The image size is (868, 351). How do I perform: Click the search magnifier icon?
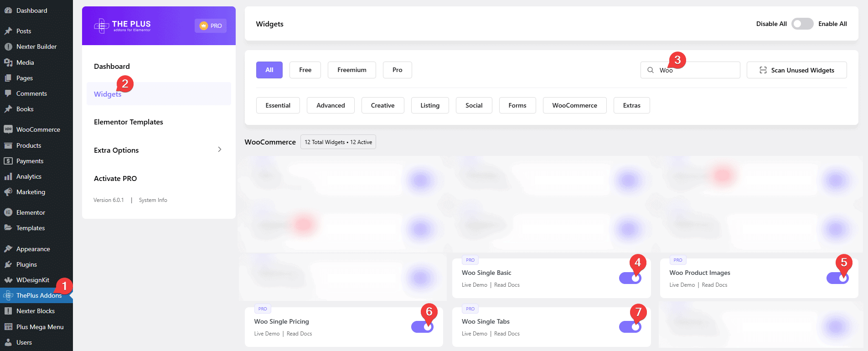(x=650, y=70)
